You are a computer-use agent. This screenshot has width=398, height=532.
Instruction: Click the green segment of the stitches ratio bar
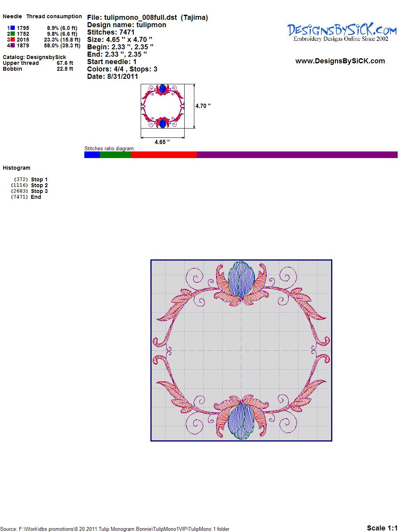(115, 155)
